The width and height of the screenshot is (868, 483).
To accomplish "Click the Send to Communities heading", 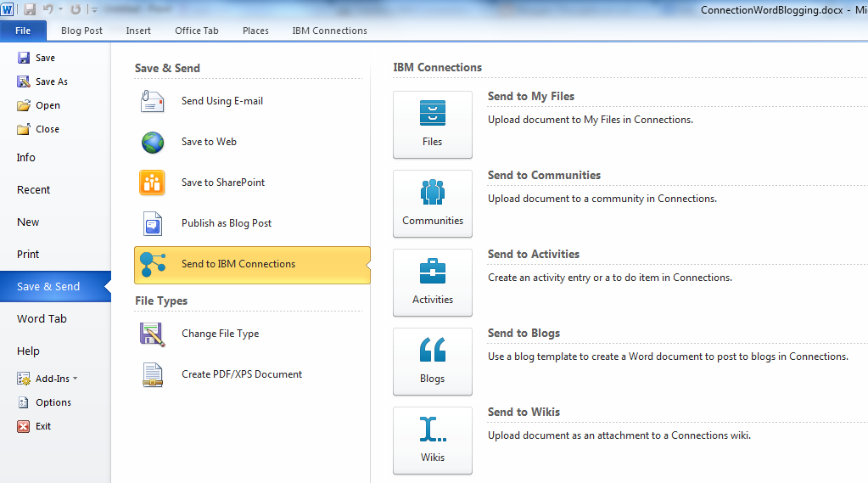I will pyautogui.click(x=544, y=175).
